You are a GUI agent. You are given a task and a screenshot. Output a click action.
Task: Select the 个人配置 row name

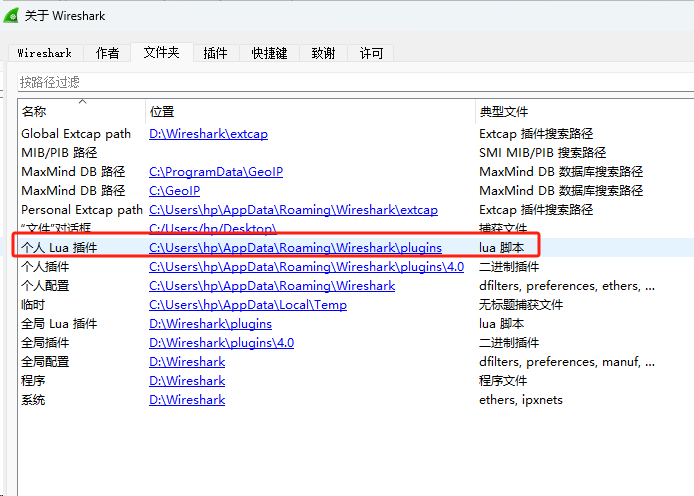[x=45, y=286]
